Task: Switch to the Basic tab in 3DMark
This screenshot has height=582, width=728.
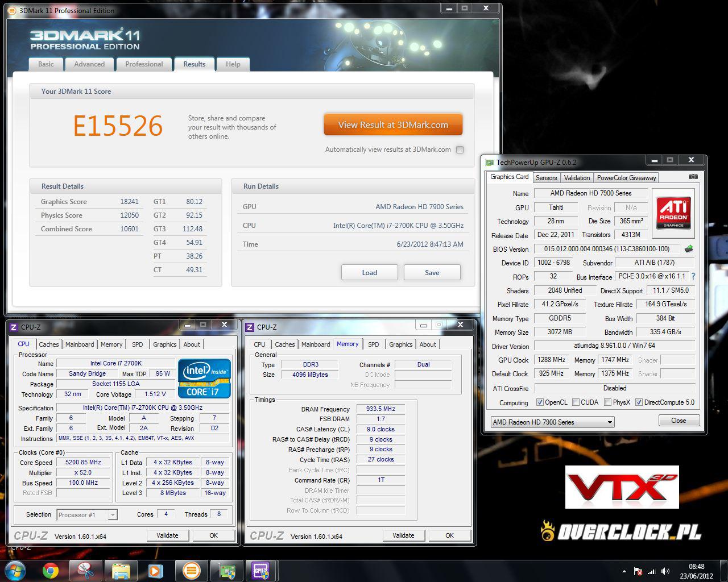Action: [46, 64]
